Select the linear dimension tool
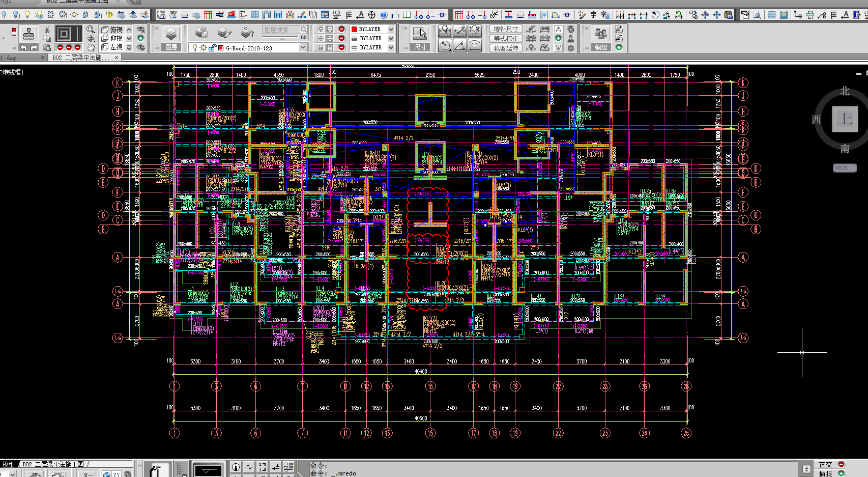The image size is (868, 477). click(445, 31)
